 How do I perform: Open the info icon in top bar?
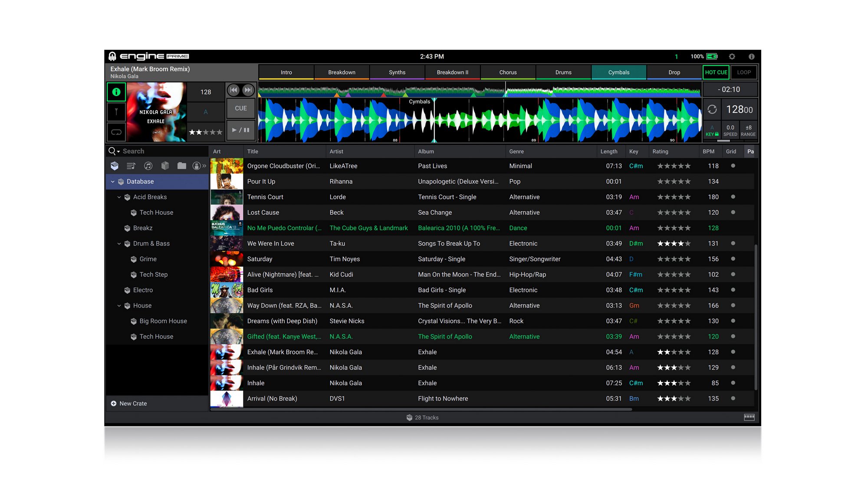751,56
